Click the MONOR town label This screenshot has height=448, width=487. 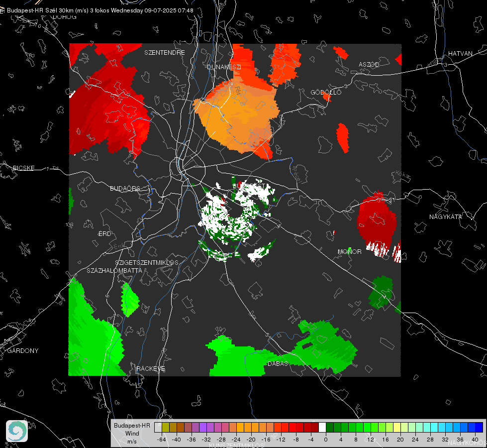pos(350,252)
